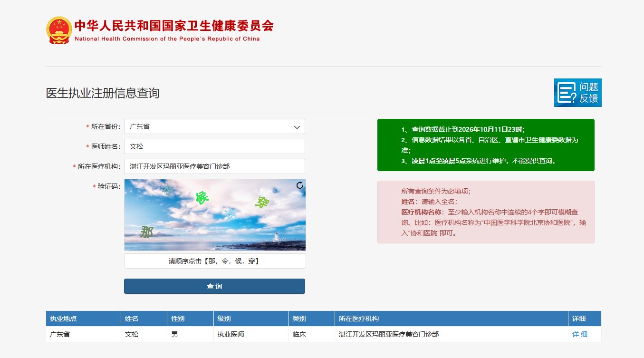Click the 执业地点 column header
The height and width of the screenshot is (358, 644).
(83, 319)
